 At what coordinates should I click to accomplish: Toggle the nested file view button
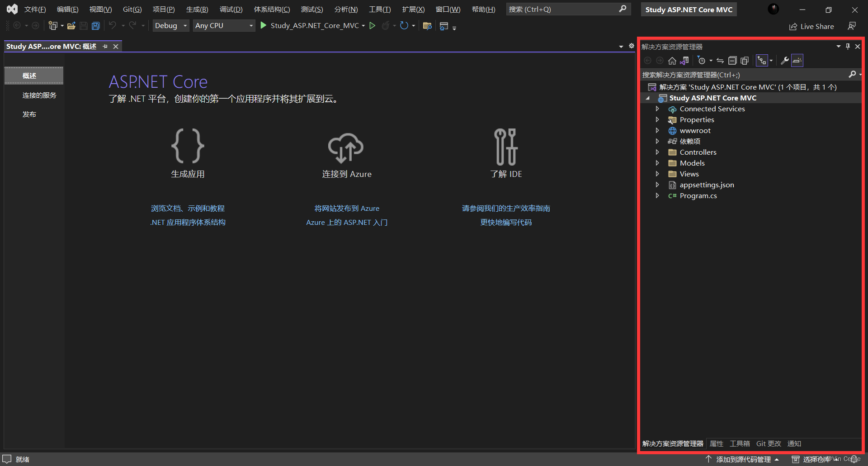pyautogui.click(x=762, y=61)
